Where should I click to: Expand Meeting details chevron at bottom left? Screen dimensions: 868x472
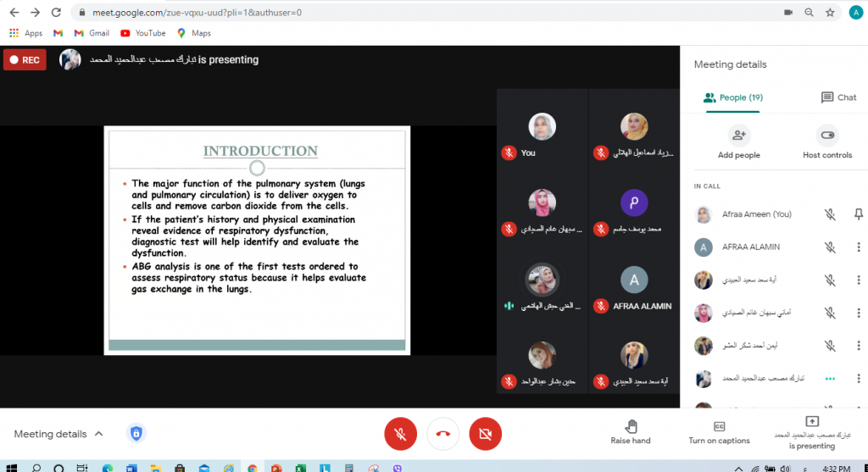(x=98, y=434)
